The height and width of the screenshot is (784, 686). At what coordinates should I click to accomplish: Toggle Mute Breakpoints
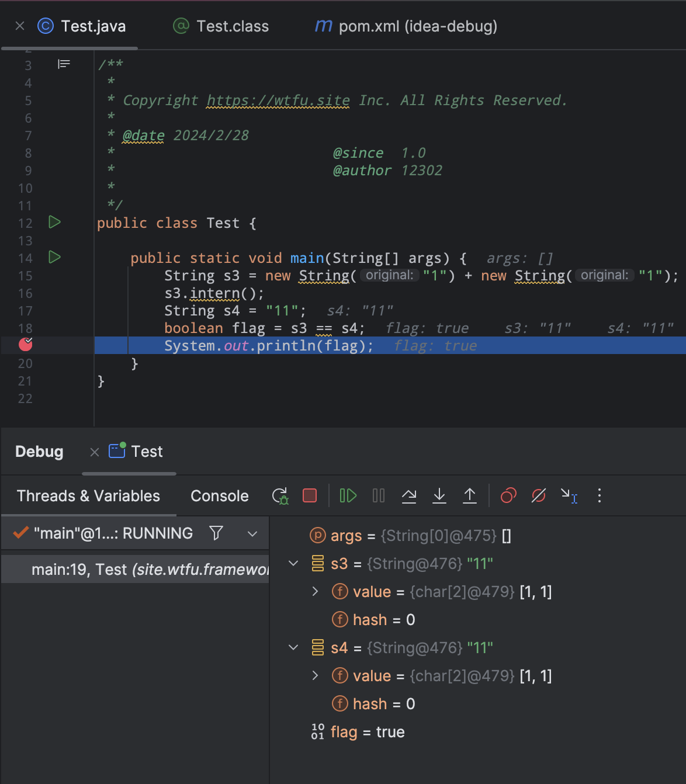(539, 496)
